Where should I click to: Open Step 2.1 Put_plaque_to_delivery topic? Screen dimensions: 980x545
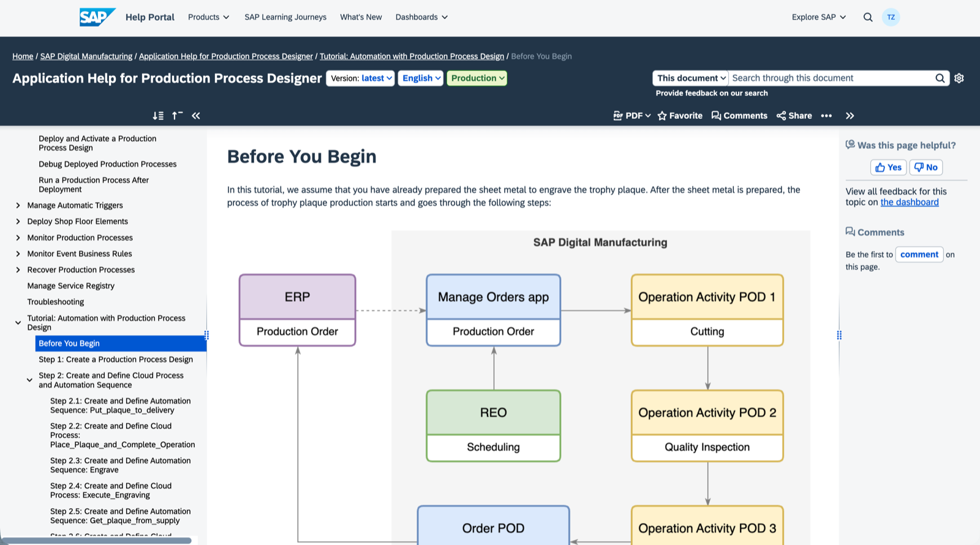[x=121, y=405]
